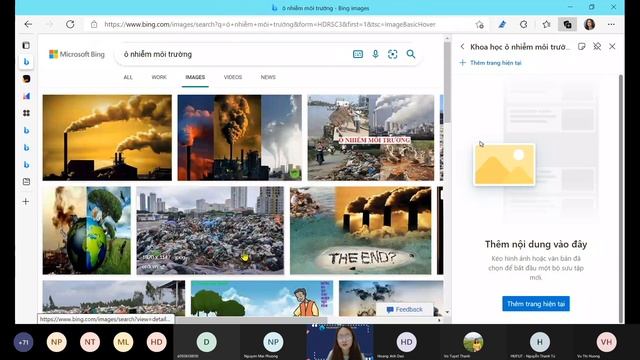Screen dimensions: 640x360
Task: Open the 'THE END?' pollution image
Action: pyautogui.click(x=360, y=231)
